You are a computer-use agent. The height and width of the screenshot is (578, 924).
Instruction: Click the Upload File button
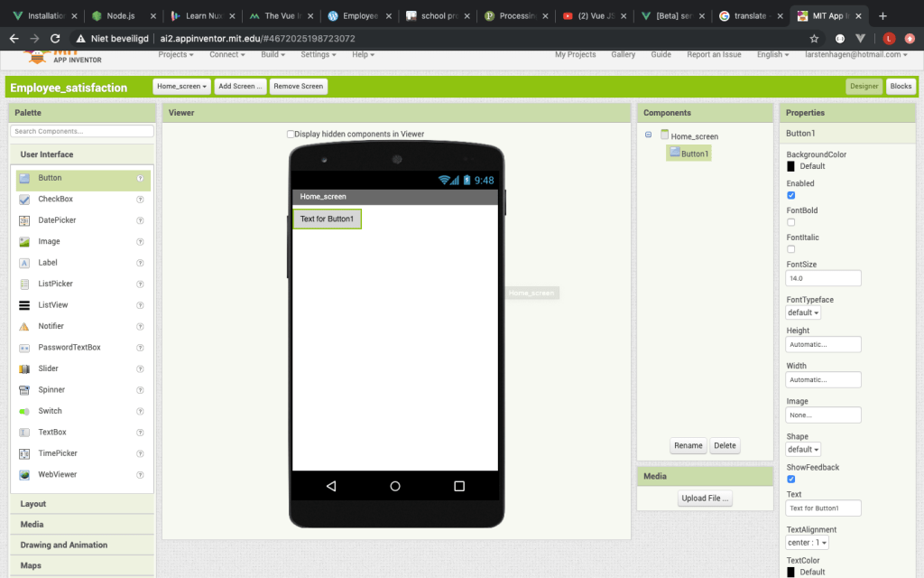(705, 499)
